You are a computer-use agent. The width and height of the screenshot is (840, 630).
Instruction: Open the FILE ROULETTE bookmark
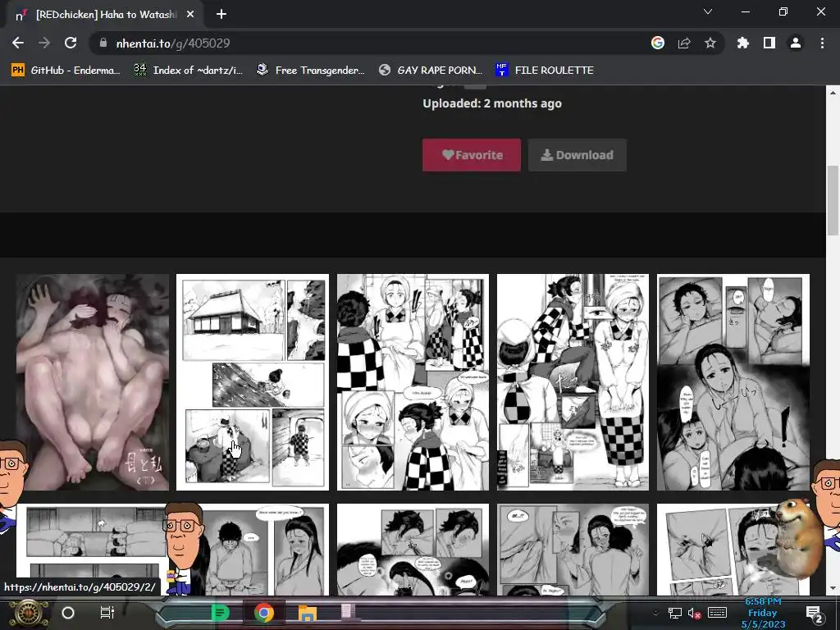pos(545,71)
